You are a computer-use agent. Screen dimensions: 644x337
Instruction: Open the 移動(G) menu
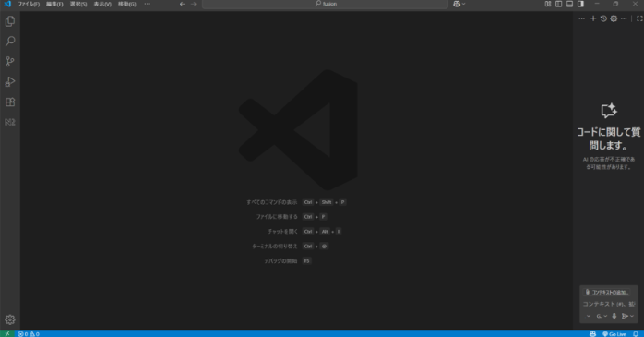pos(127,4)
